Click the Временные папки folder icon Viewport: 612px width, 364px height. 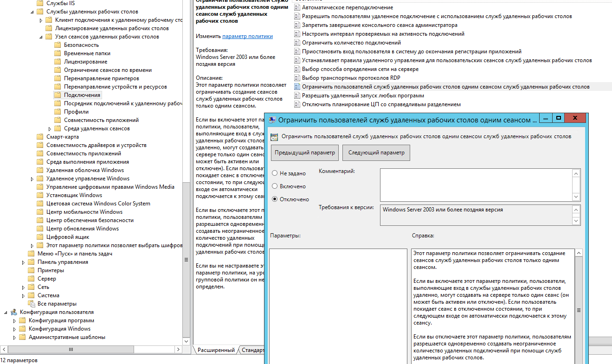pyautogui.click(x=58, y=53)
